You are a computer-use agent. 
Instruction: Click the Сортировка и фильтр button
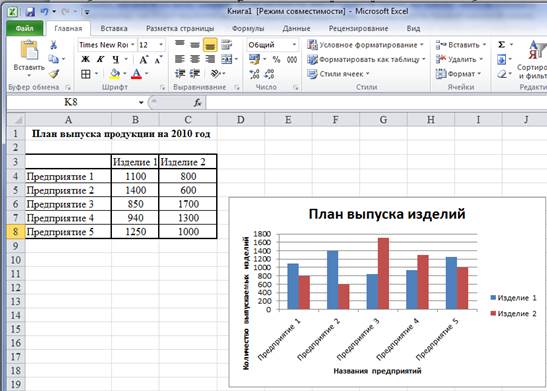pos(532,59)
